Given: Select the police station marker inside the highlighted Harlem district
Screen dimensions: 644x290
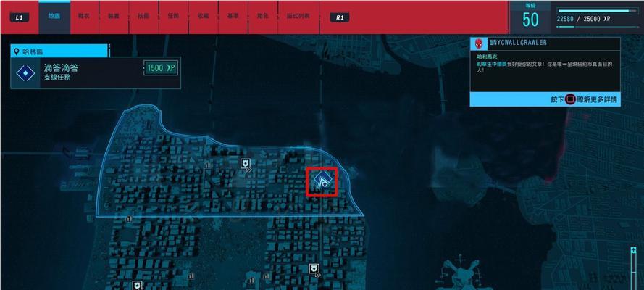Looking at the screenshot, I should pos(245,164).
